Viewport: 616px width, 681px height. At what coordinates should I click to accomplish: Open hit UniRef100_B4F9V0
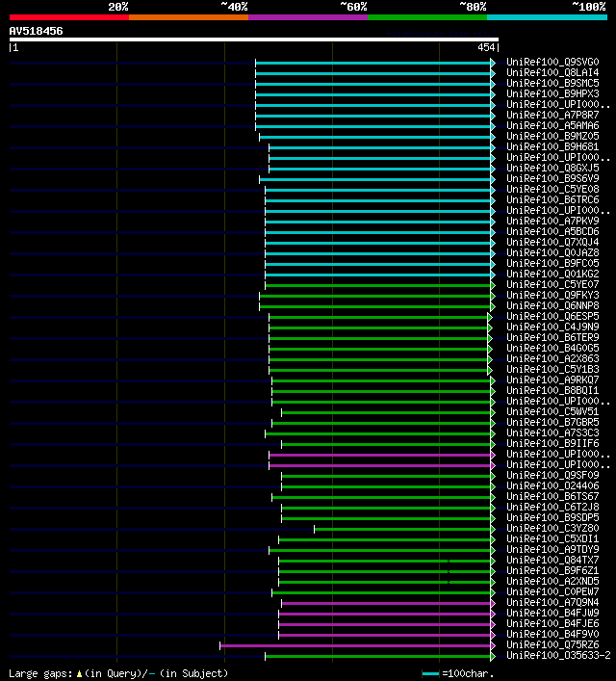click(x=552, y=634)
